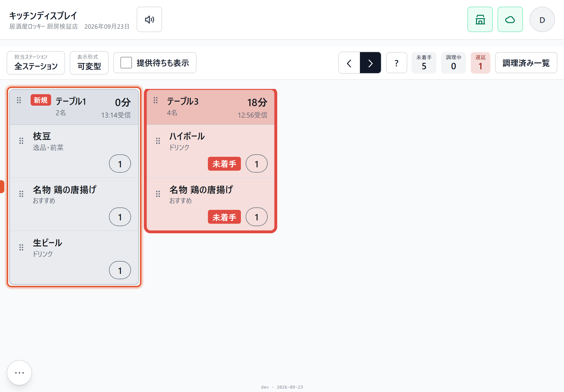The width and height of the screenshot is (564, 392).
Task: Mute sound with the speaker icon
Action: [149, 19]
